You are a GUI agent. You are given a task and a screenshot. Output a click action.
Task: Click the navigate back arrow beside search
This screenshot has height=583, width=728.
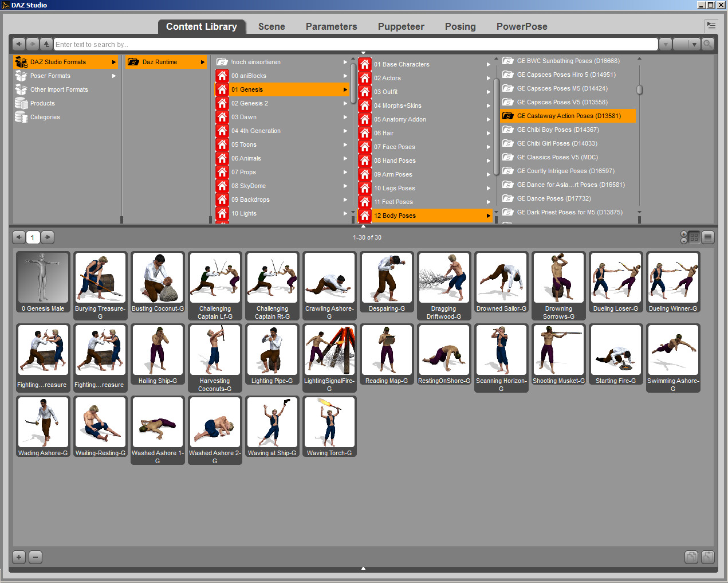coord(19,44)
